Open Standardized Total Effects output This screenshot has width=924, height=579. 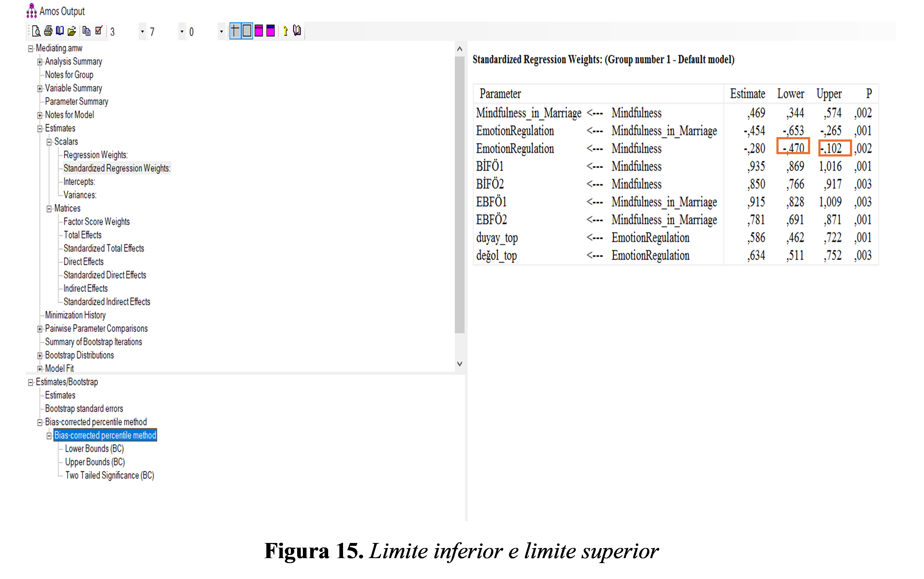pyautogui.click(x=104, y=249)
